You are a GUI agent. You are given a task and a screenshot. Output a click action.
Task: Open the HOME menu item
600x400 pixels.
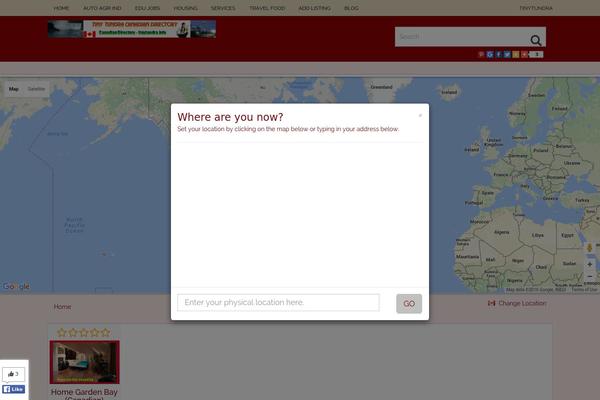[x=61, y=8]
